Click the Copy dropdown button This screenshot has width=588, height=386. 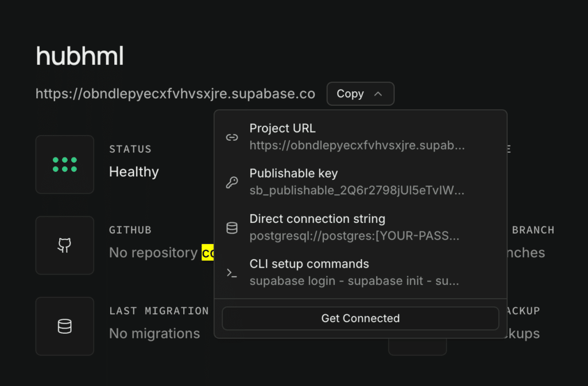click(x=361, y=94)
